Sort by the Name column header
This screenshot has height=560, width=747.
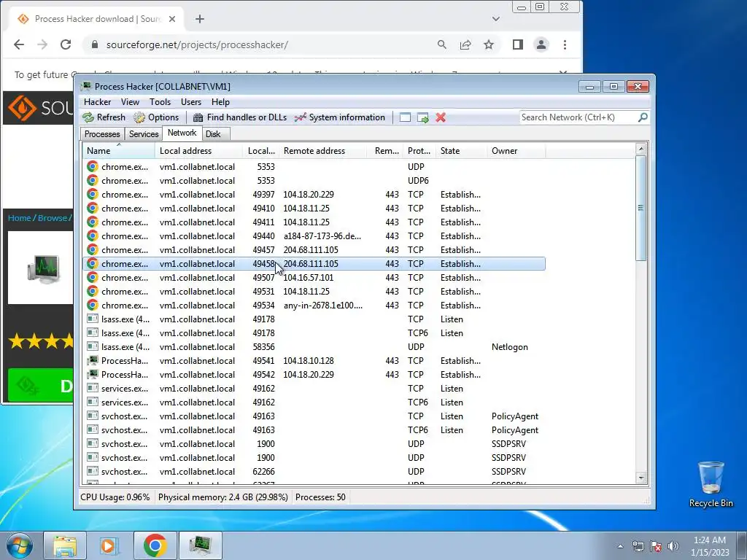click(119, 150)
